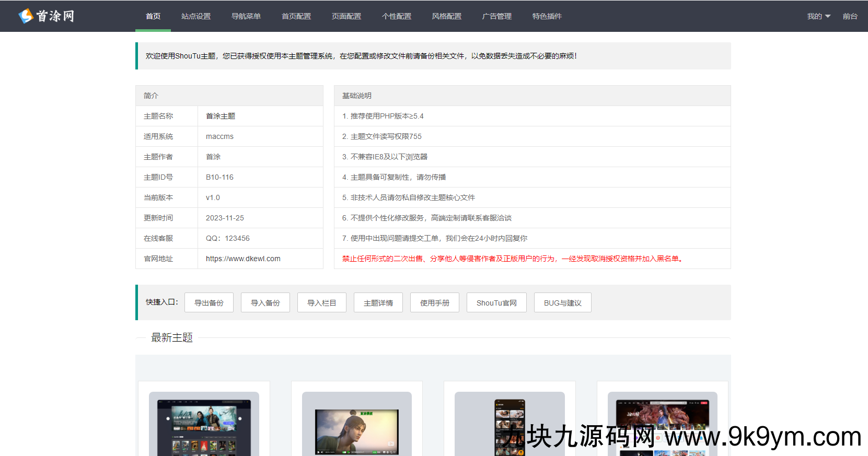
Task: Open the 特色插件 plugins page
Action: tap(547, 16)
